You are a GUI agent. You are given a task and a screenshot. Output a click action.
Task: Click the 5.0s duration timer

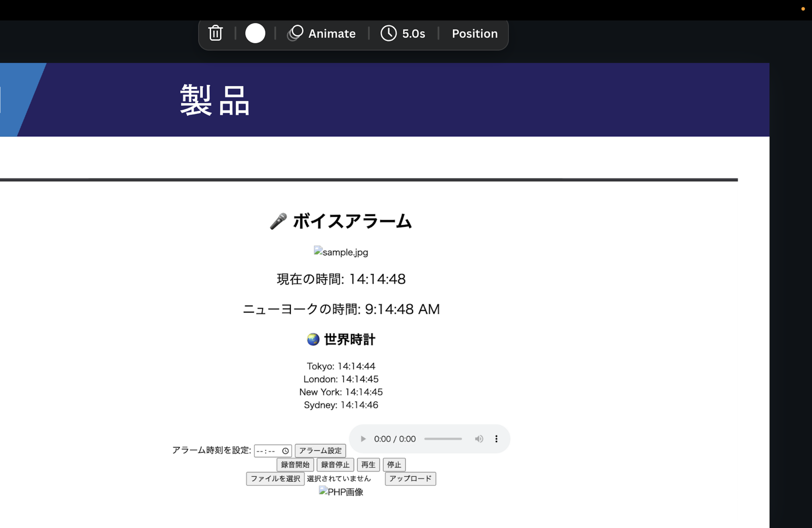403,33
